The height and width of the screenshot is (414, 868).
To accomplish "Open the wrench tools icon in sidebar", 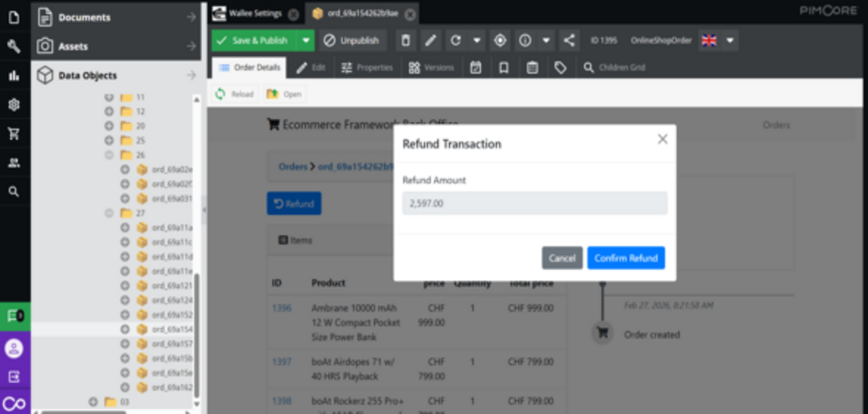I will point(14,47).
